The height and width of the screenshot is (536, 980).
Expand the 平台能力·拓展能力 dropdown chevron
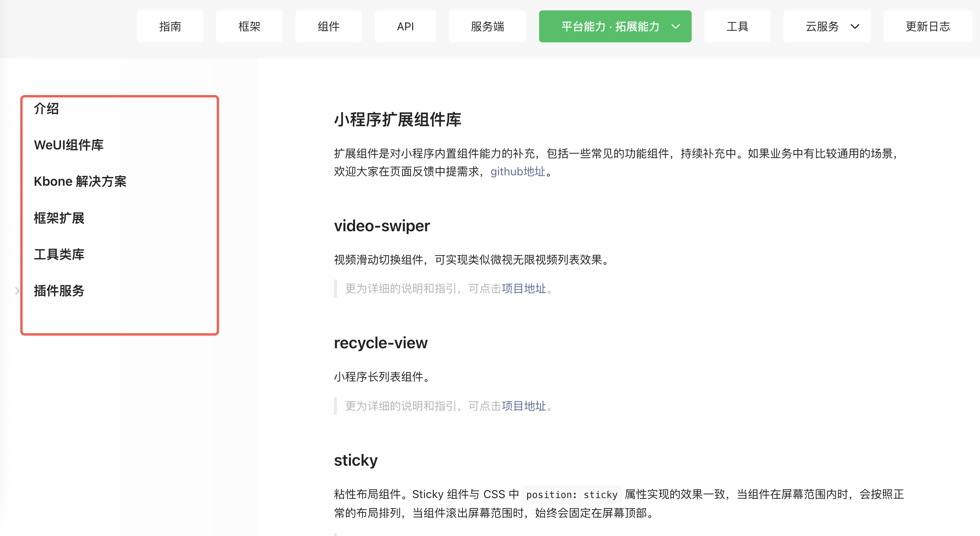point(675,27)
